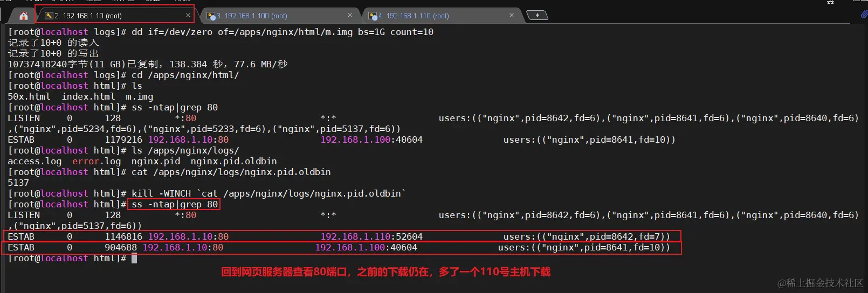This screenshot has width=868, height=293.
Task: Click the 记录了10+0 的读入 line
Action: (53, 43)
